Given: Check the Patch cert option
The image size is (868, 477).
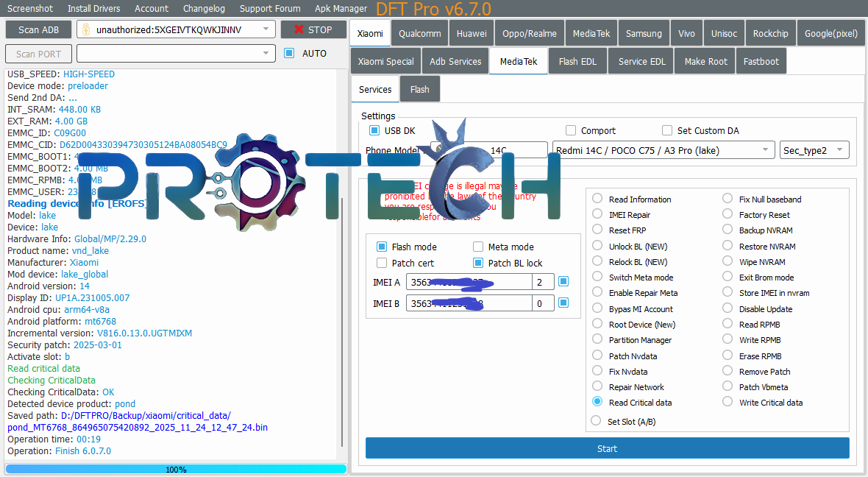Looking at the screenshot, I should [382, 263].
